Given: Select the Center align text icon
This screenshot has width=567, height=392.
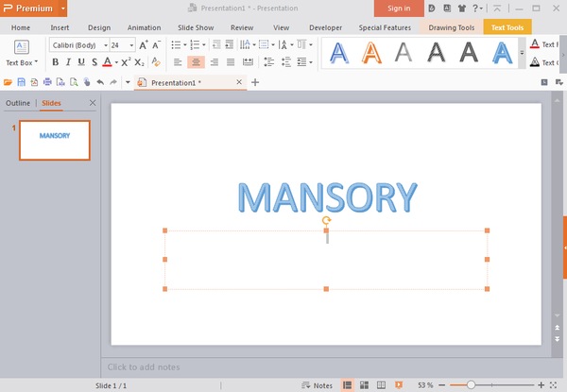Looking at the screenshot, I should [x=196, y=62].
